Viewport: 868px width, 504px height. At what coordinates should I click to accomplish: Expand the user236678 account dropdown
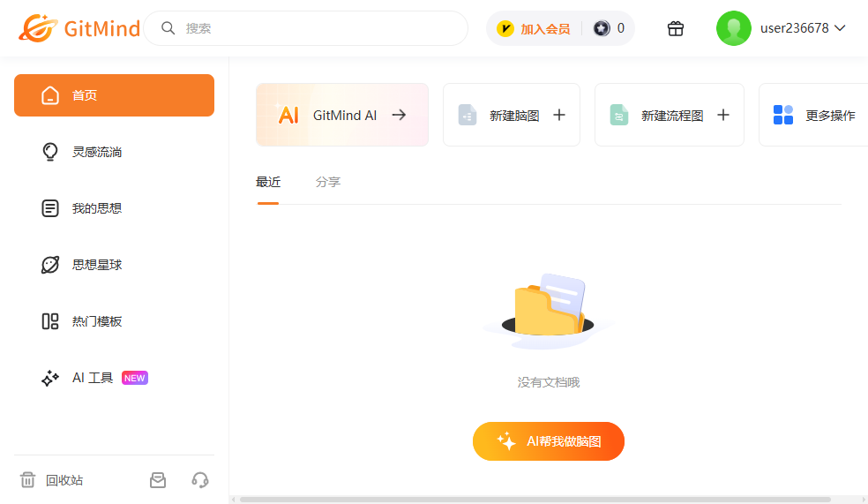click(x=804, y=28)
